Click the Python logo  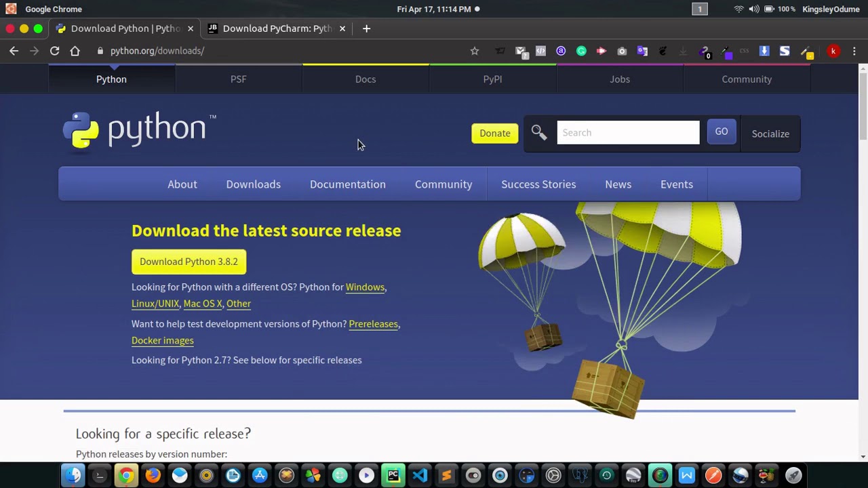click(140, 130)
